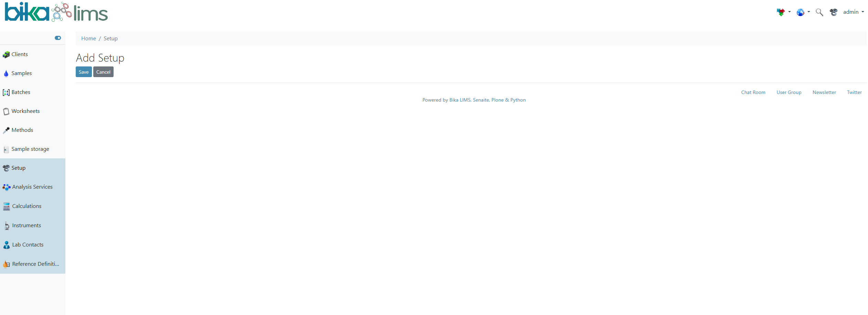Image resolution: width=868 pixels, height=315 pixels.
Task: Click the Bika LIMS logo
Action: pos(56,12)
